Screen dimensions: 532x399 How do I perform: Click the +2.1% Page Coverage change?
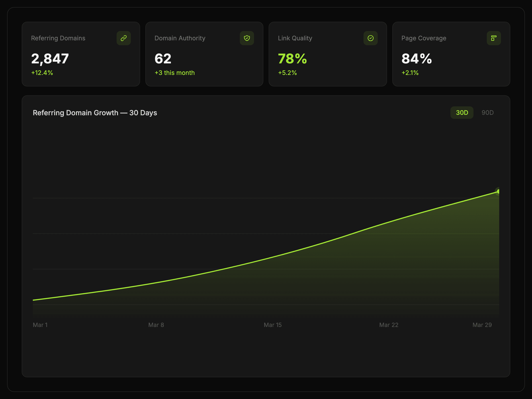coord(410,73)
